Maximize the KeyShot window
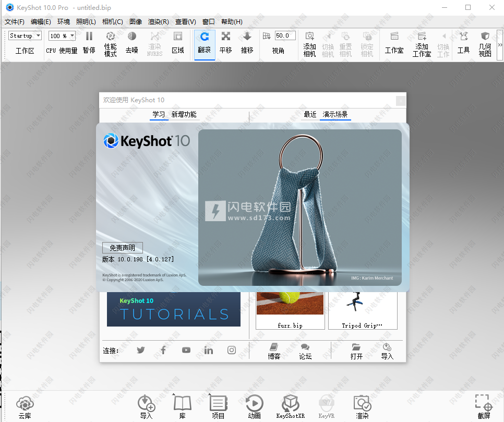This screenshot has height=422, width=504. pos(468,7)
